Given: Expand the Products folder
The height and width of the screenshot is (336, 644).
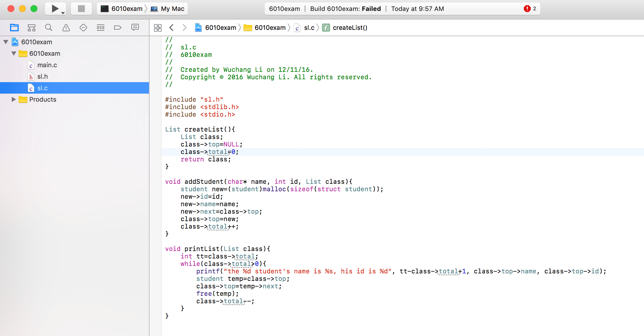Looking at the screenshot, I should pos(14,99).
